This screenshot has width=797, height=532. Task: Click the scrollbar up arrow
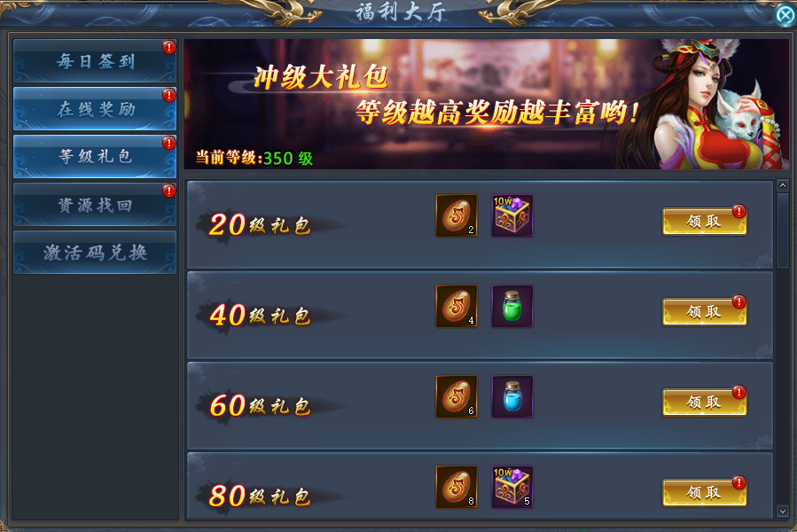783,186
